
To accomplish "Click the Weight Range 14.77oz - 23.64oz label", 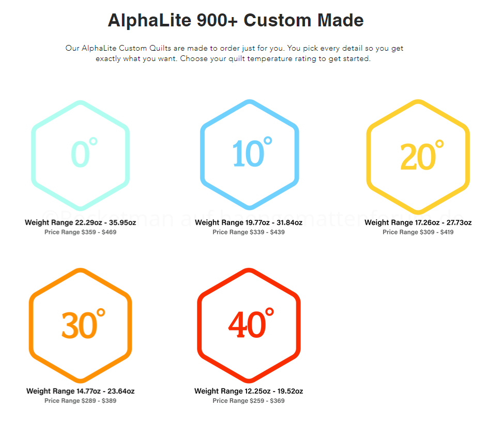I will pyautogui.click(x=80, y=392).
